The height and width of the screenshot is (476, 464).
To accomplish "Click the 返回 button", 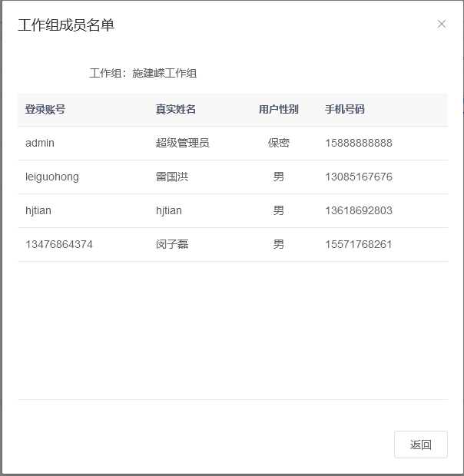I will [x=420, y=445].
